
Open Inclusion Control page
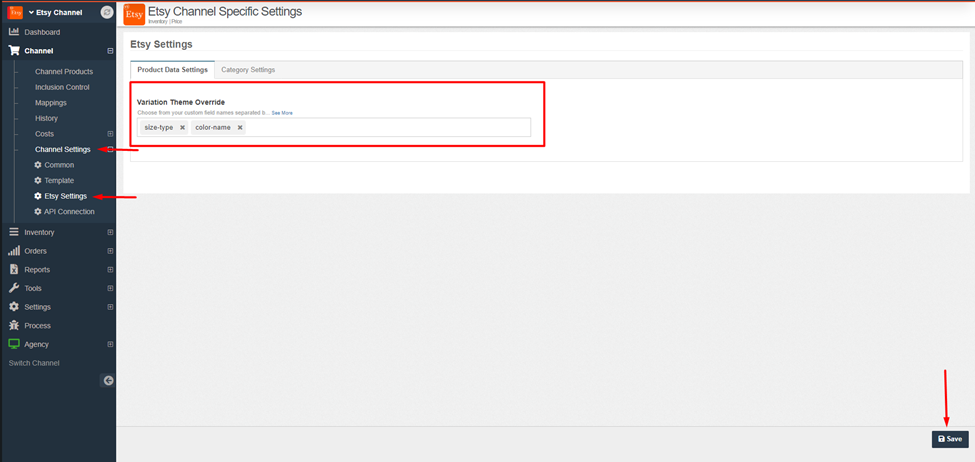coord(62,87)
